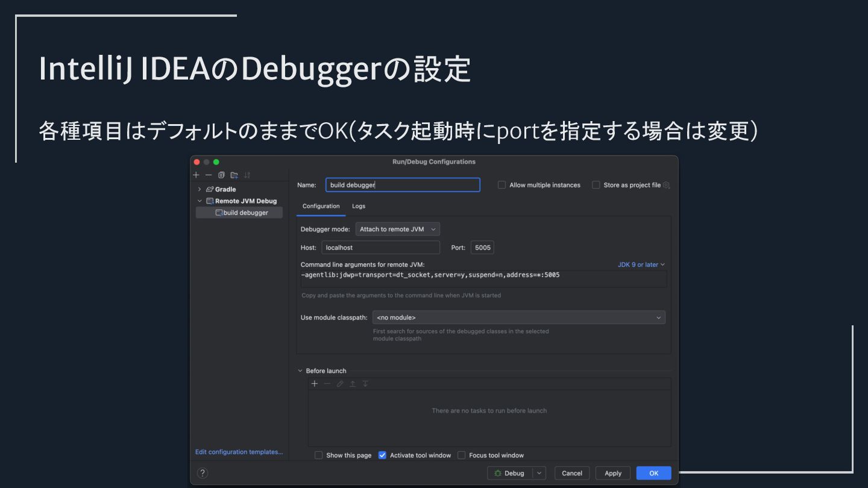Screen dimensions: 868x488
Task: Click the Gradle elephant icon
Action: (210, 189)
